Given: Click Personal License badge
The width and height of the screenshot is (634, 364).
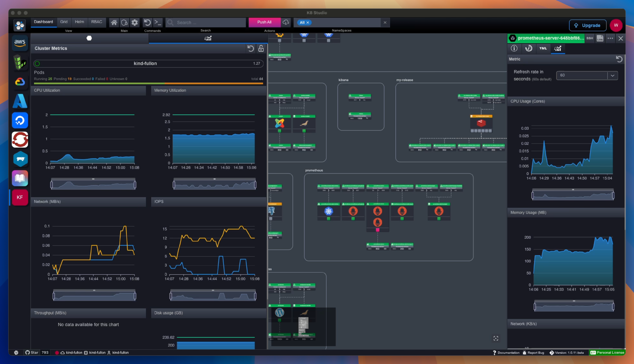Looking at the screenshot, I should tap(607, 353).
